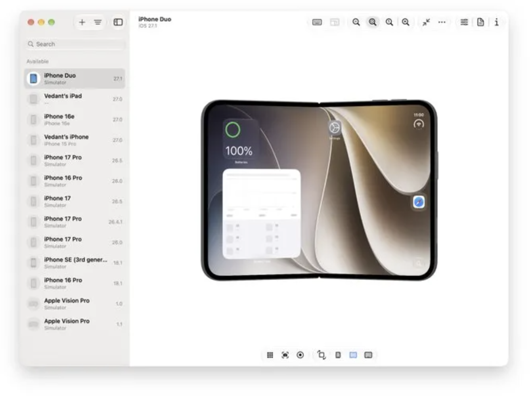532x397 pixels.
Task: Select Vedant's iPhone in the sidebar
Action: coord(75,140)
